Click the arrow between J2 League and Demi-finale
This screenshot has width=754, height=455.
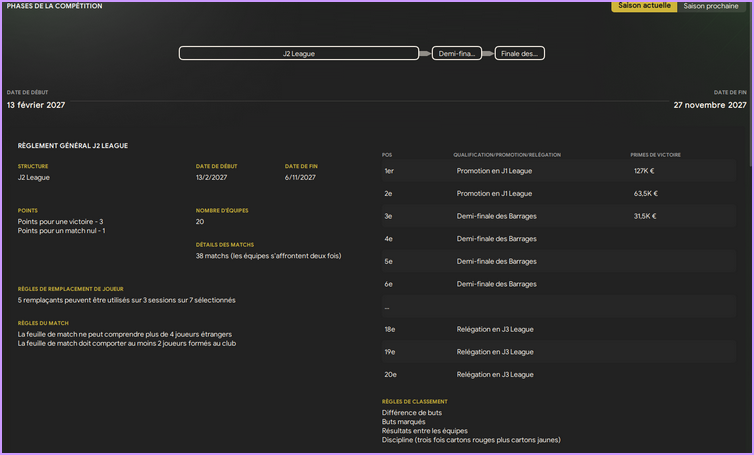(425, 53)
